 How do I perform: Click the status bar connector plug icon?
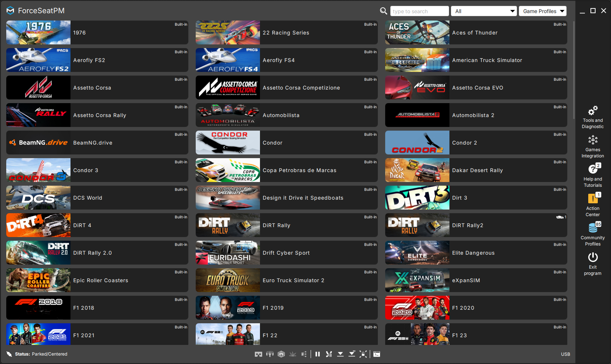tap(9, 354)
